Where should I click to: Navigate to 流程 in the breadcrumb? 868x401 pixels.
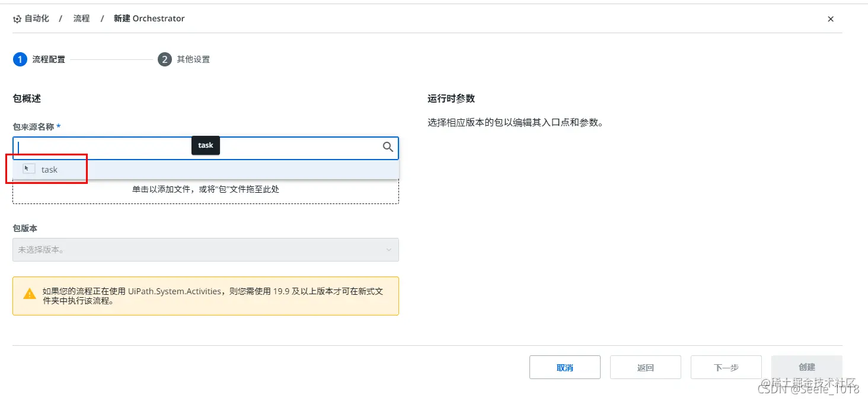click(x=81, y=18)
